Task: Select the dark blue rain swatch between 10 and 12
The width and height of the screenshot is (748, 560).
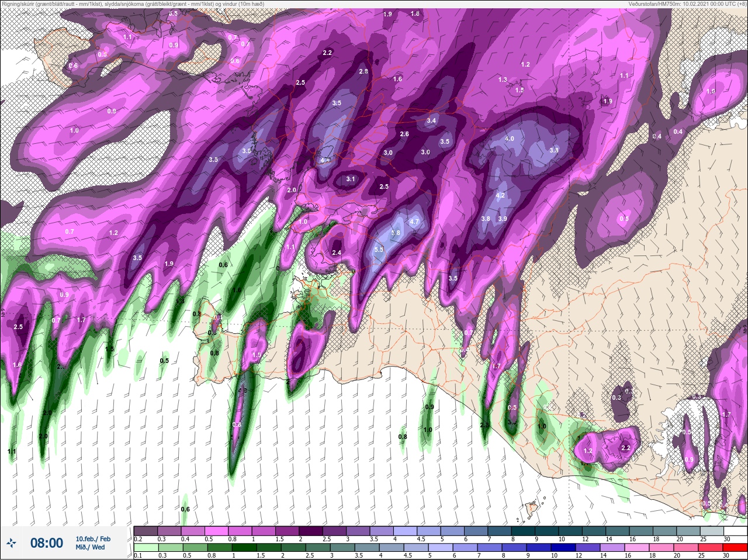Action: coord(563,548)
